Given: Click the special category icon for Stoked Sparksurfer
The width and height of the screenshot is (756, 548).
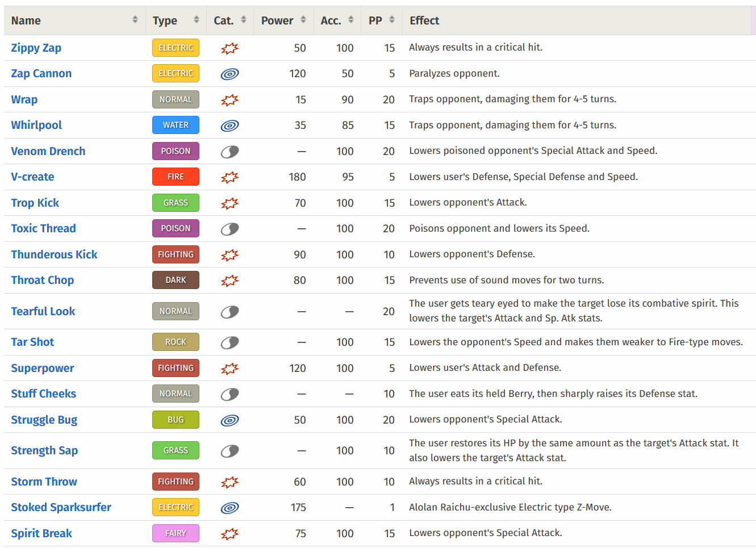Looking at the screenshot, I should coord(229,508).
